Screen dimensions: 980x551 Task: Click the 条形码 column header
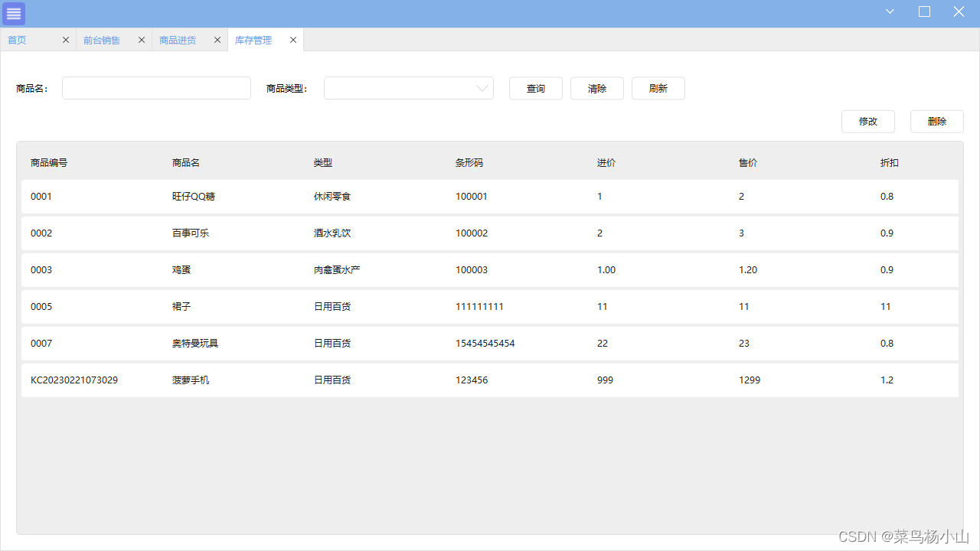click(x=469, y=162)
